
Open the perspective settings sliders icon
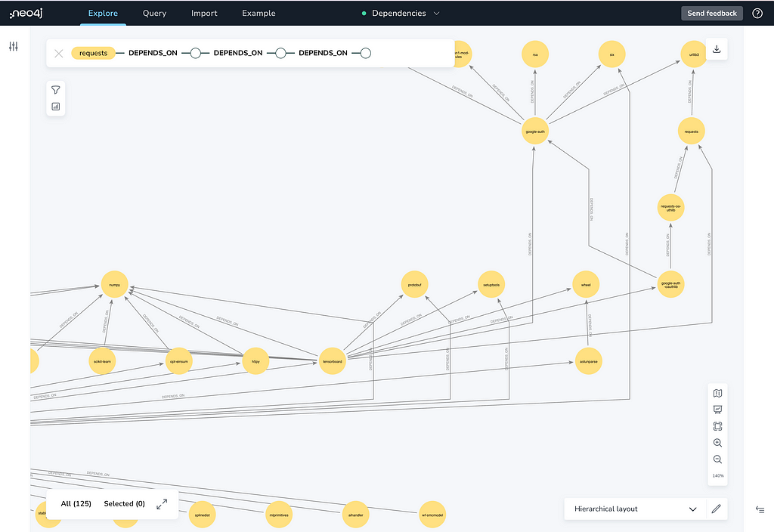tap(14, 46)
